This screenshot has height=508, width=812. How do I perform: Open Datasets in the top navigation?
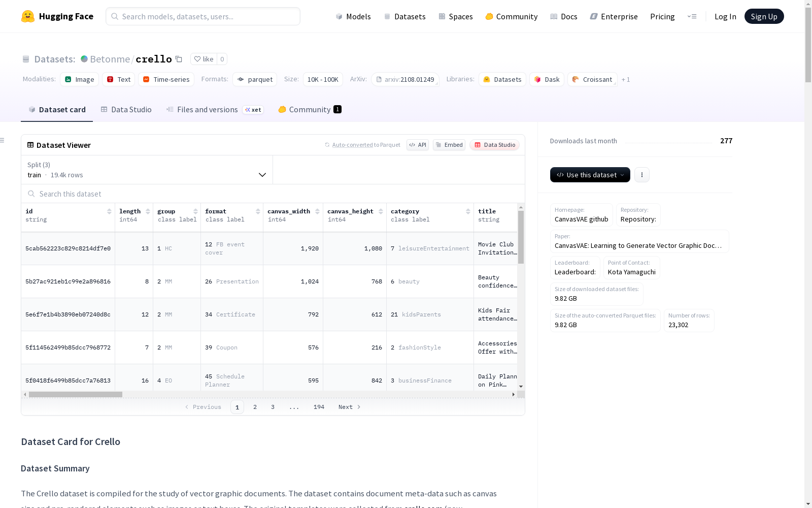(x=404, y=16)
